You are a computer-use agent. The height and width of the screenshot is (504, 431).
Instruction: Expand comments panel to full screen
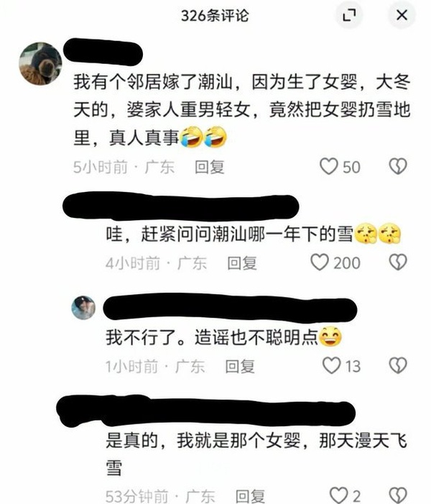coord(349,15)
